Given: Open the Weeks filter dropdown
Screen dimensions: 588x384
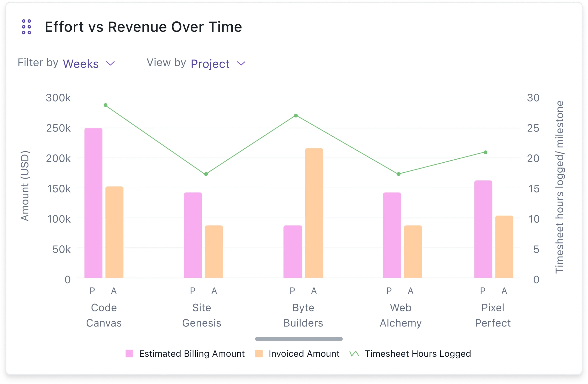Looking at the screenshot, I should 81,64.
